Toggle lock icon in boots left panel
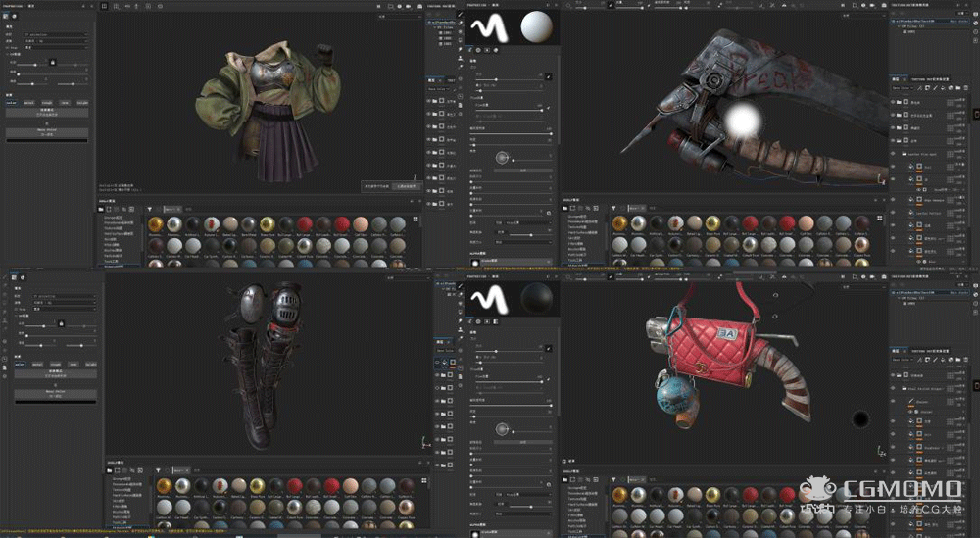Screen dimensions: 980x538 61,323
